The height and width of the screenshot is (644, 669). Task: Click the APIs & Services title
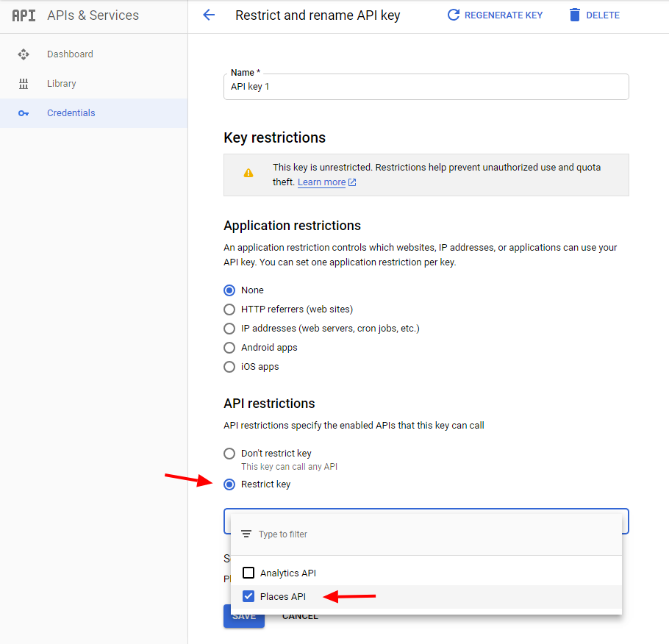93,15
